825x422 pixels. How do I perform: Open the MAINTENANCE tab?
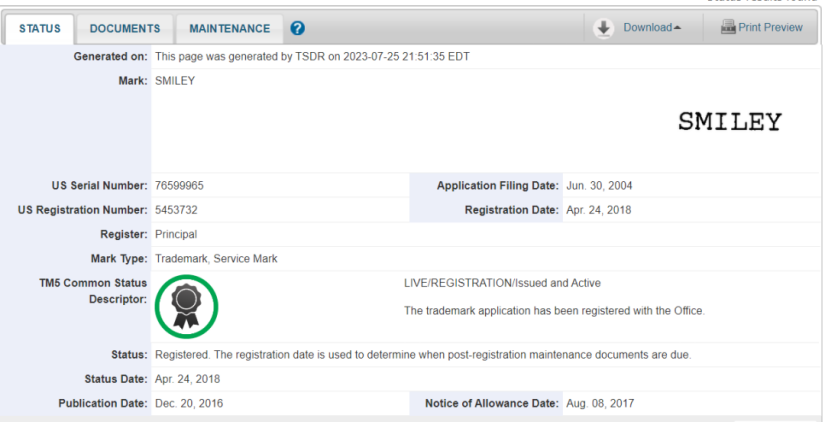(229, 29)
